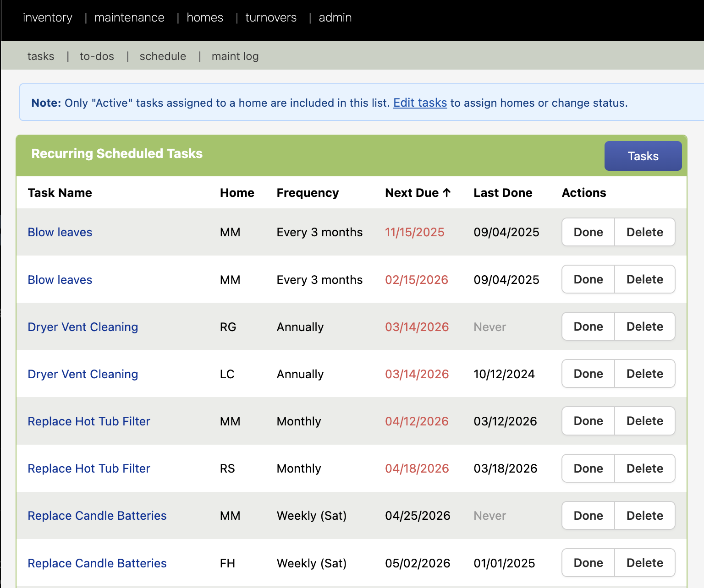This screenshot has width=704, height=588.
Task: Select the overdue date 11/15/2025
Action: click(x=415, y=232)
